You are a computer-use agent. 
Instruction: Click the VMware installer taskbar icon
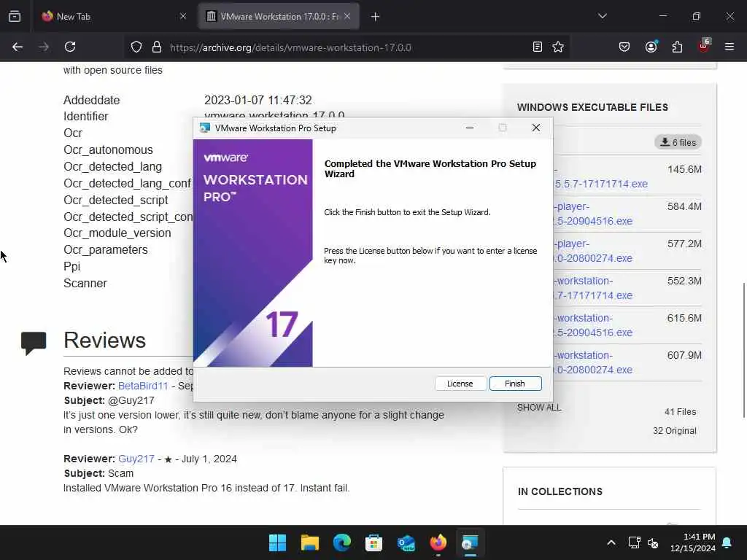471,542
